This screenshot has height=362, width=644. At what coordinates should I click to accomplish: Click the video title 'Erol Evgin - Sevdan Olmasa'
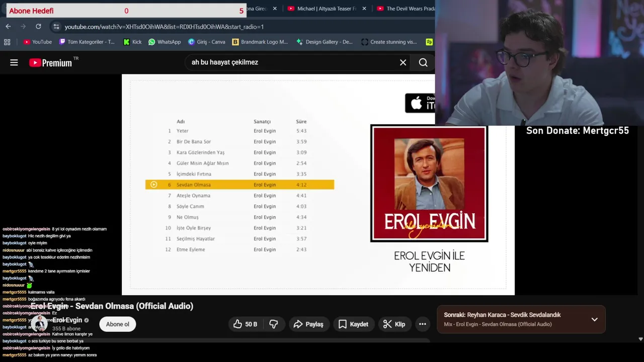coord(112,306)
